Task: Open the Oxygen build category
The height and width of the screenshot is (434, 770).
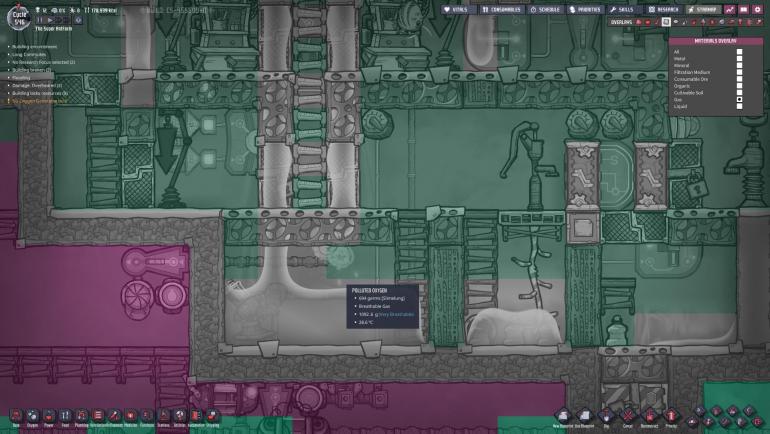Action: [x=32, y=415]
